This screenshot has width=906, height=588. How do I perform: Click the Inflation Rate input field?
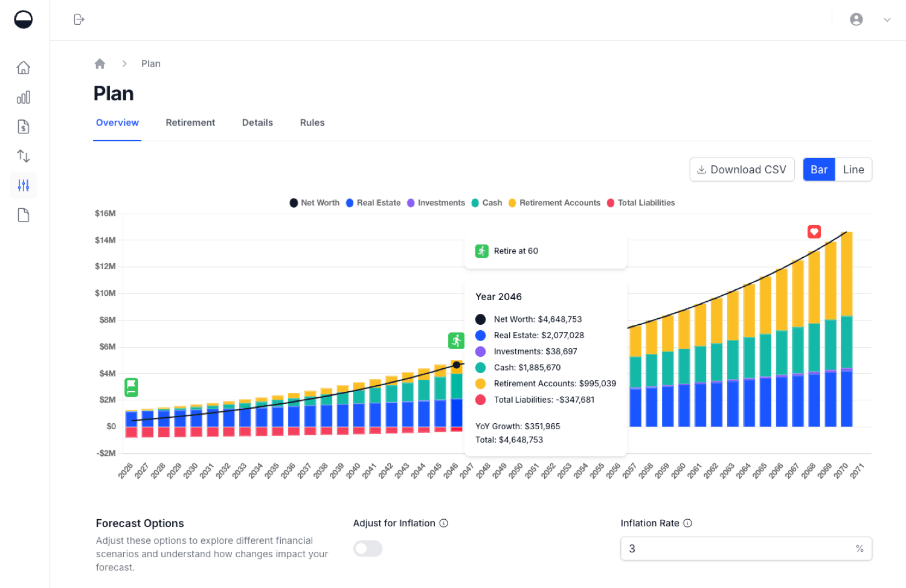[x=746, y=549]
